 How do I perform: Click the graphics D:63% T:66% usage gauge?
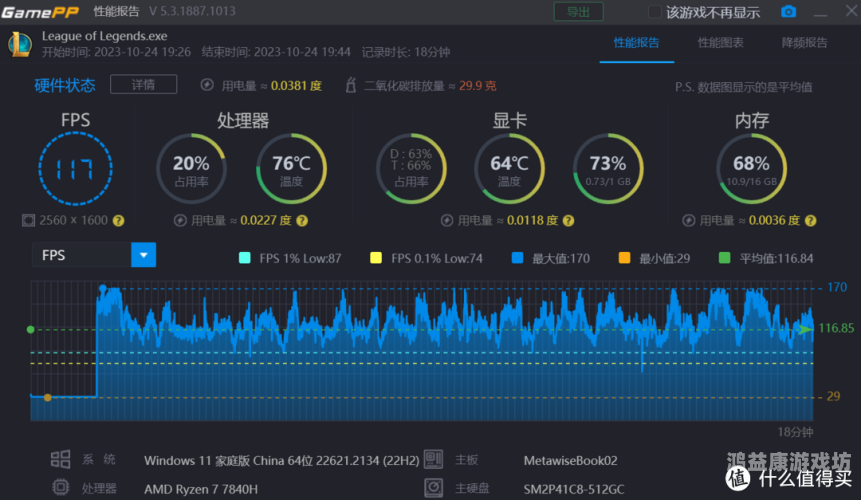411,168
